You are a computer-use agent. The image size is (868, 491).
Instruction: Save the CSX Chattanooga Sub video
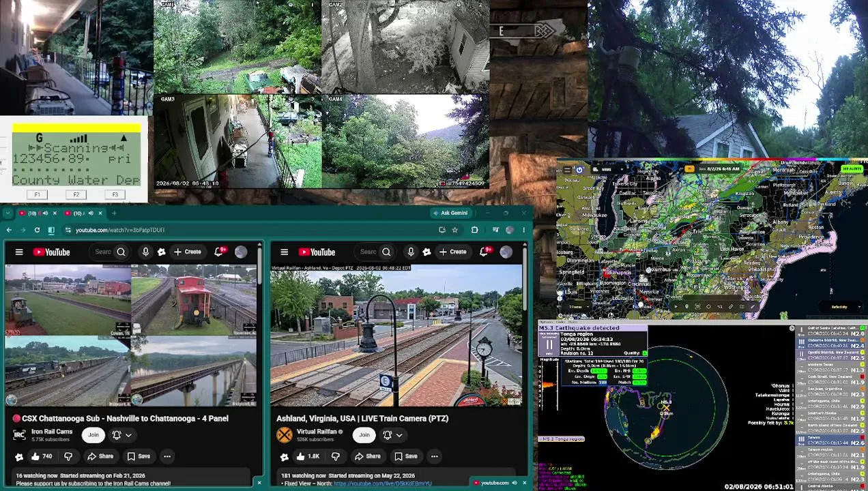click(138, 456)
